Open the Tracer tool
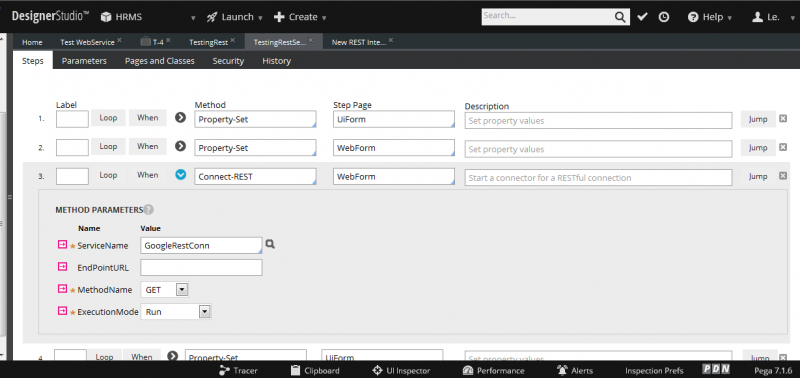This screenshot has width=800, height=378. point(238,370)
